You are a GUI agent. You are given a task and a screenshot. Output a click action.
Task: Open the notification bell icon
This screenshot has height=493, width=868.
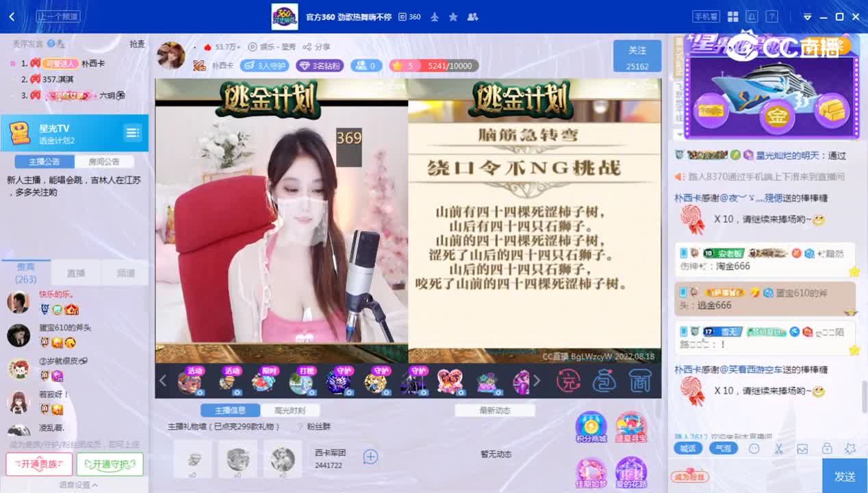[752, 16]
